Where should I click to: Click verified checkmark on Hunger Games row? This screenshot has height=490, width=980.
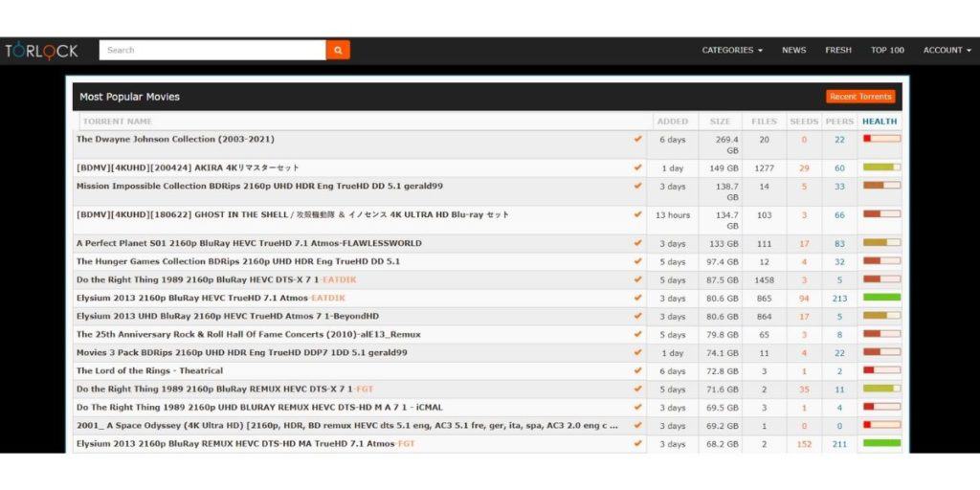click(637, 261)
